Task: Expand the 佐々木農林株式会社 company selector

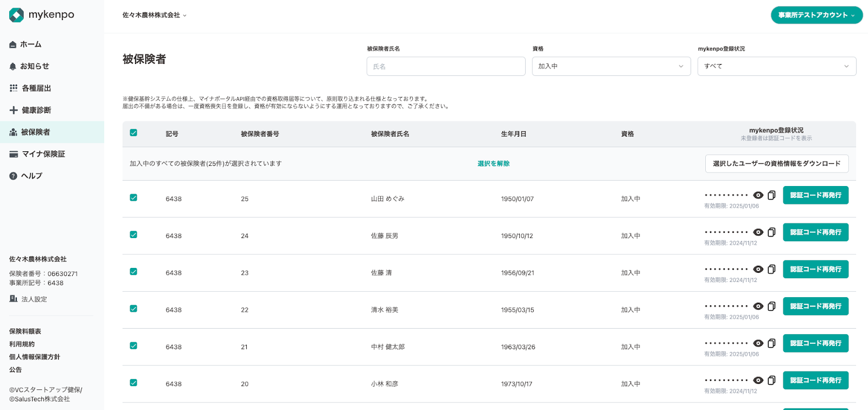Action: (155, 15)
